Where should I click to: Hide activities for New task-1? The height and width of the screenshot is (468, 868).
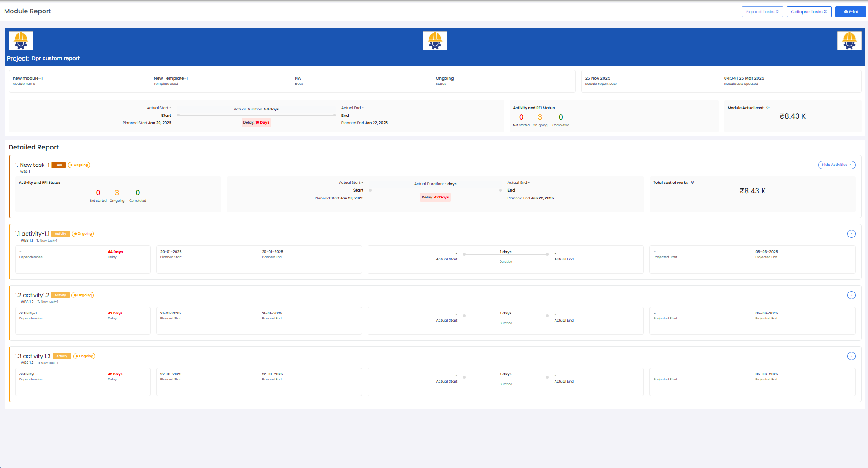pyautogui.click(x=836, y=165)
